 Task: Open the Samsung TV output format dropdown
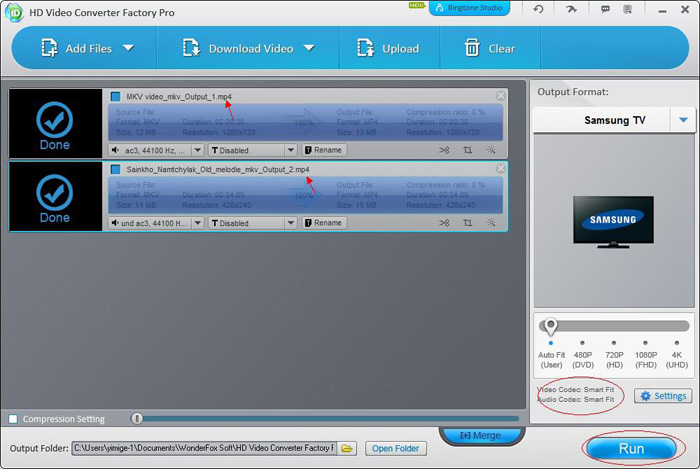click(683, 120)
